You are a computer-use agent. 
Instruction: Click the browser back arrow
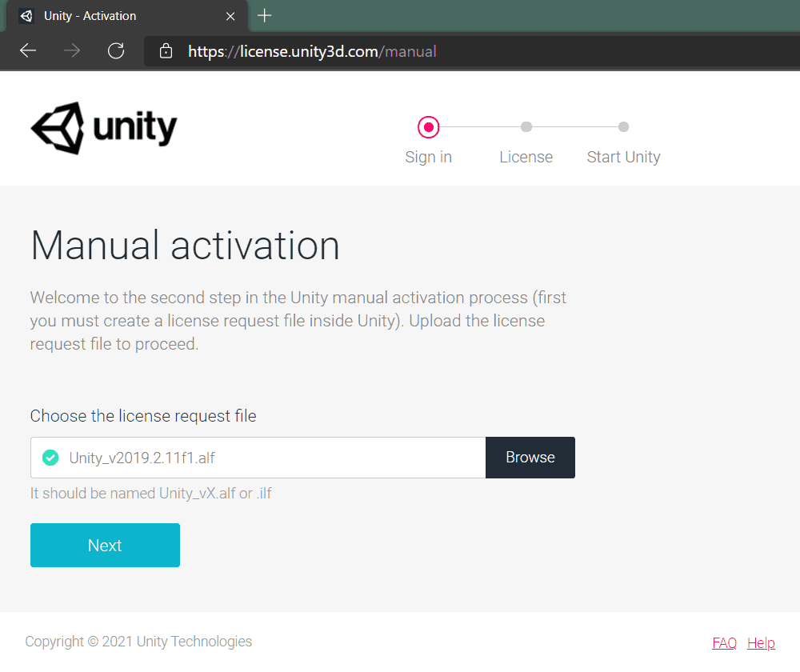pyautogui.click(x=28, y=51)
